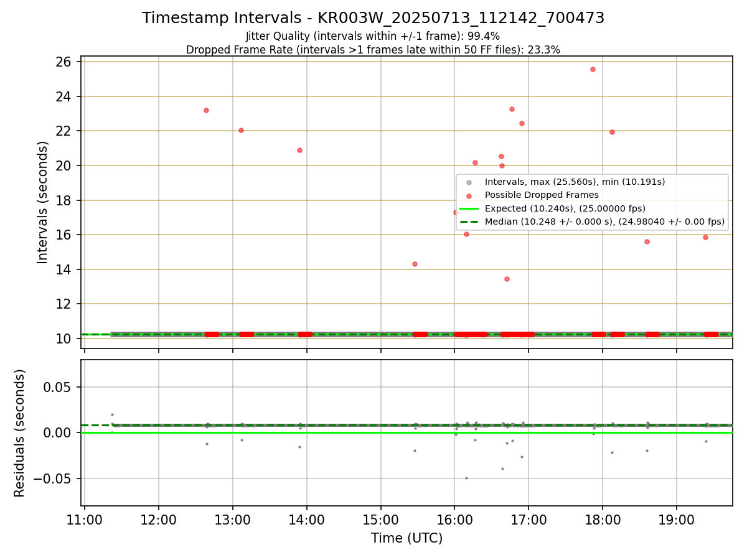Select legend text 'Intervals, max (25.560s), min (10.191s)'
Screen dimensions: 747x560
click(575, 182)
